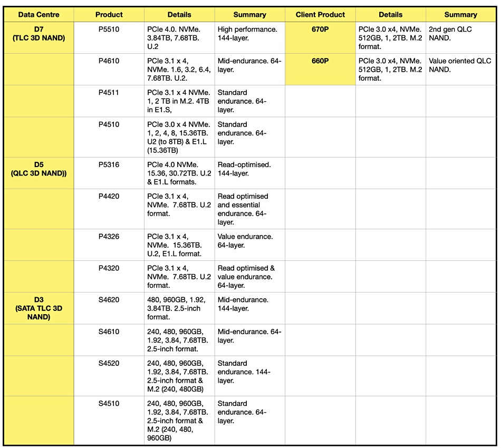This screenshot has width=501, height=448.
Task: Click the Summary header left of Client Product
Action: click(250, 15)
